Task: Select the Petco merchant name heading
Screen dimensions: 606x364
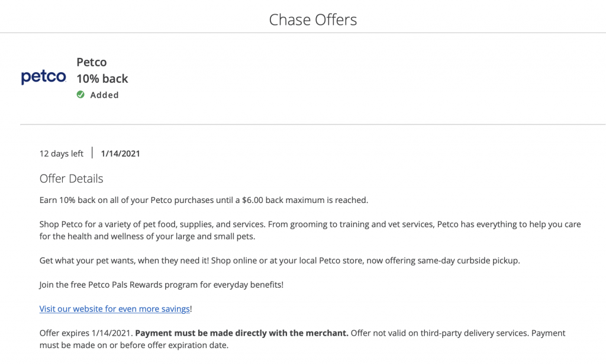Action: [92, 62]
